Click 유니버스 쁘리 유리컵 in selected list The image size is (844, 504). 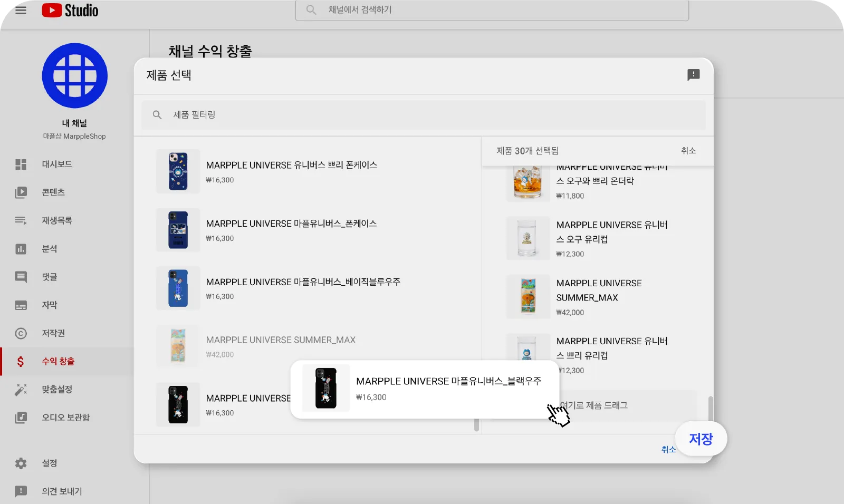612,348
